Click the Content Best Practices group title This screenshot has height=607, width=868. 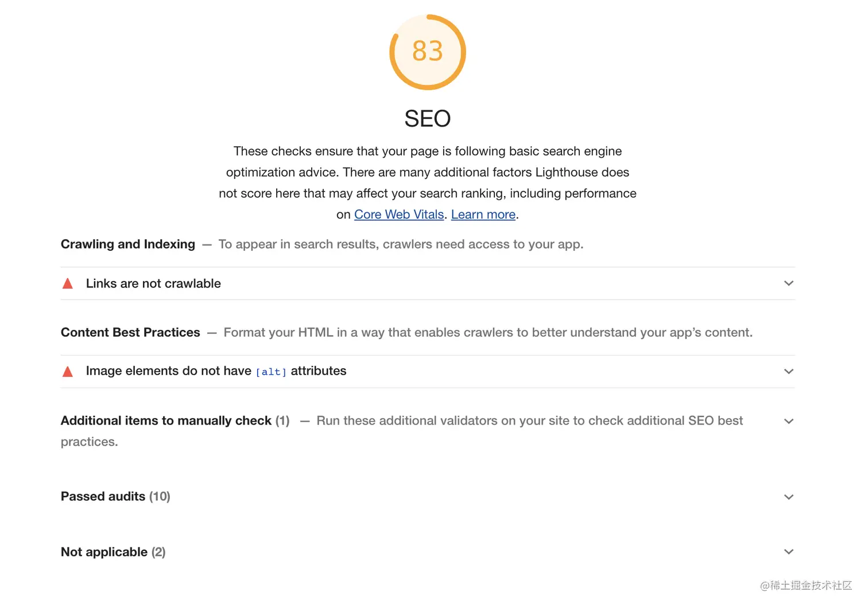click(130, 333)
